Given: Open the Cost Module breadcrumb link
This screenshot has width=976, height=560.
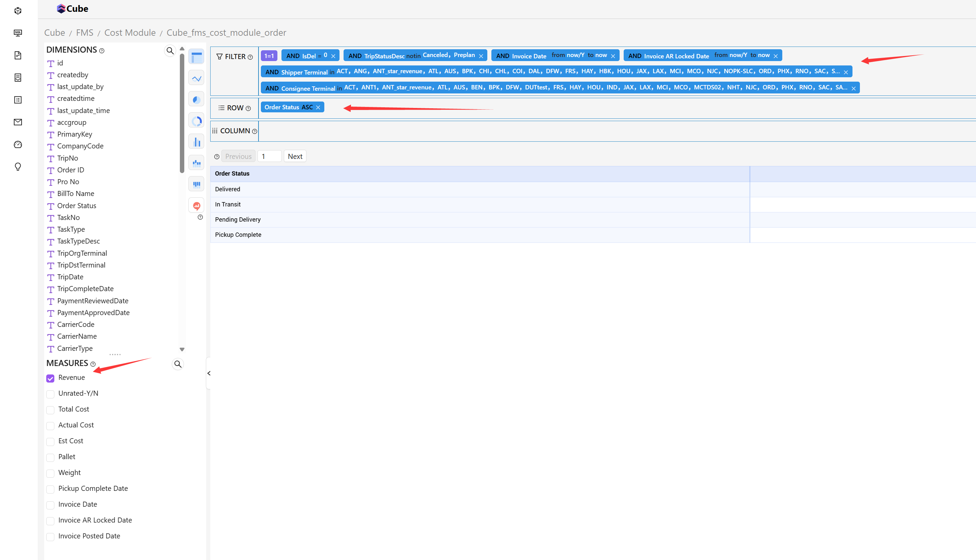Looking at the screenshot, I should tap(130, 33).
